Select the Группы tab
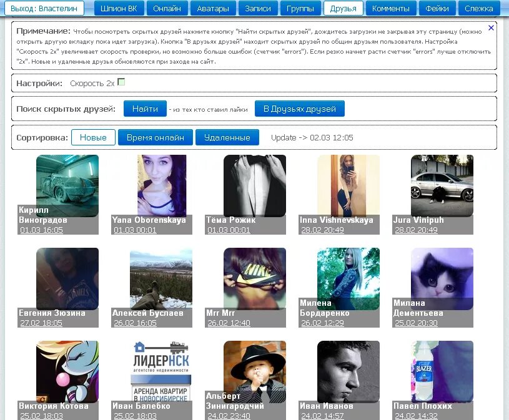Viewport: 509px width, 420px height. (x=300, y=9)
